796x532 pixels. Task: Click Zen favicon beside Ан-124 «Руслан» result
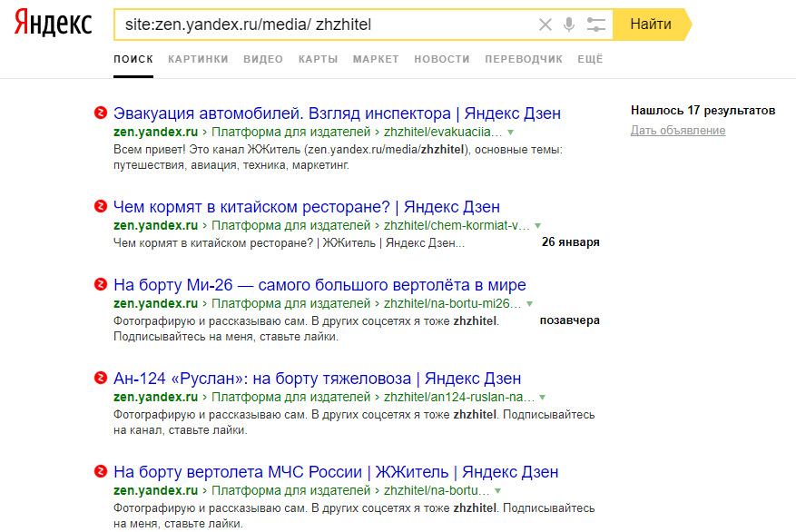click(x=101, y=377)
